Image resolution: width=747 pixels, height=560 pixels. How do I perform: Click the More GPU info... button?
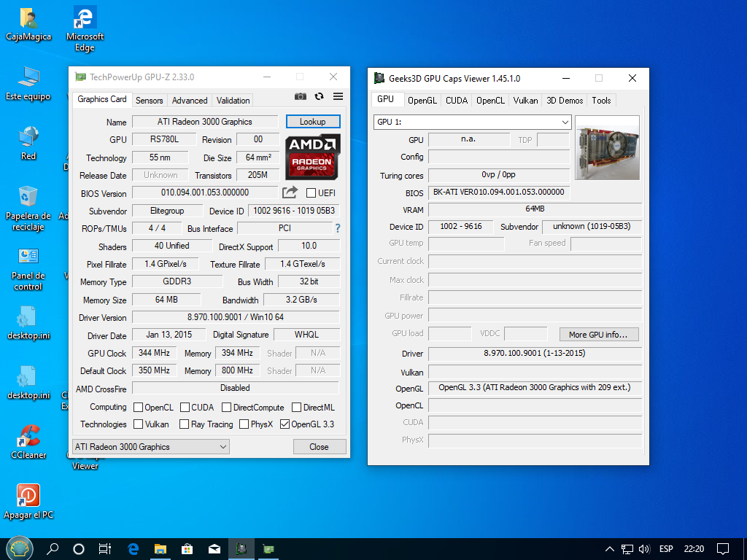tap(598, 334)
